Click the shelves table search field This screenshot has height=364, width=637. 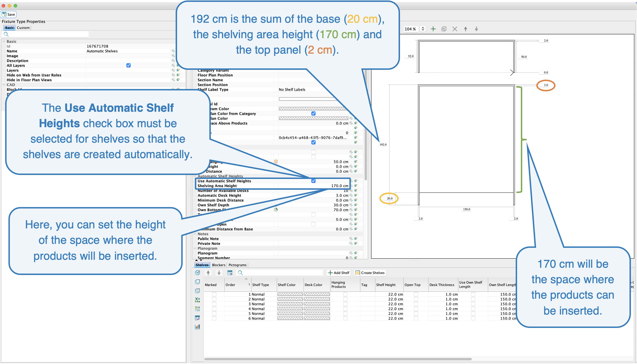[x=280, y=273]
